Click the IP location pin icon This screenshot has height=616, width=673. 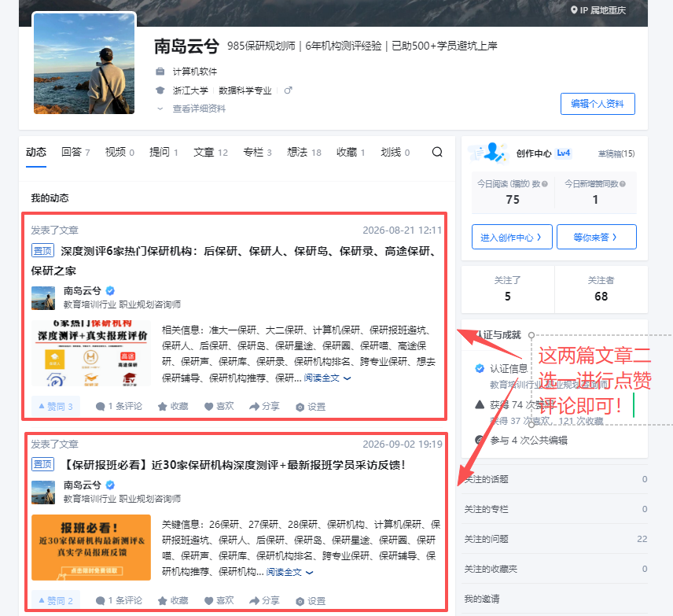pos(574,10)
